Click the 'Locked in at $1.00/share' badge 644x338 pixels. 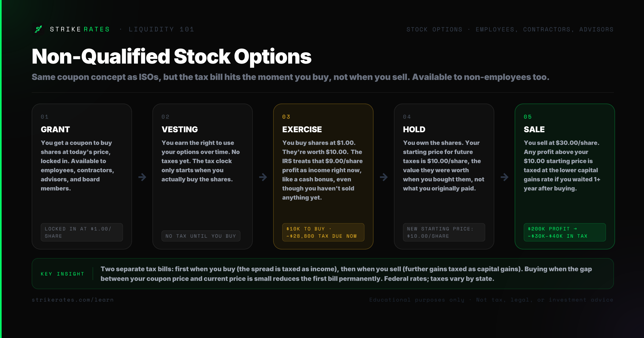[x=82, y=232]
